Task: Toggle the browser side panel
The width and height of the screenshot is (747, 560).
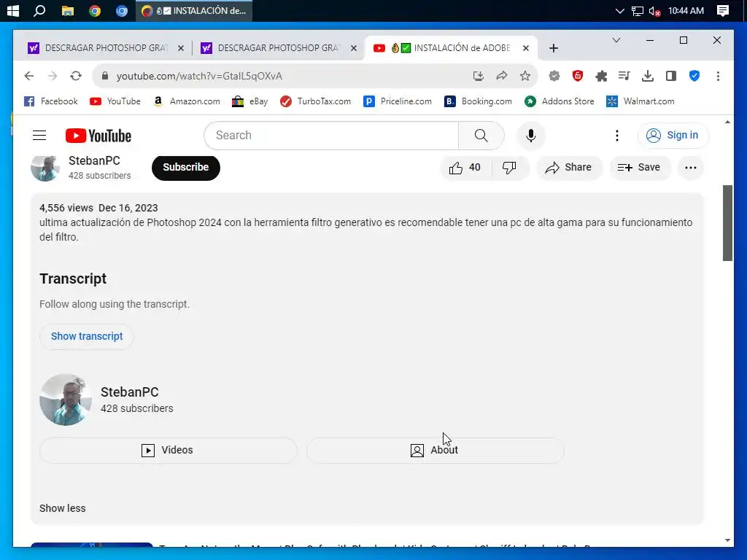Action: [x=671, y=76]
